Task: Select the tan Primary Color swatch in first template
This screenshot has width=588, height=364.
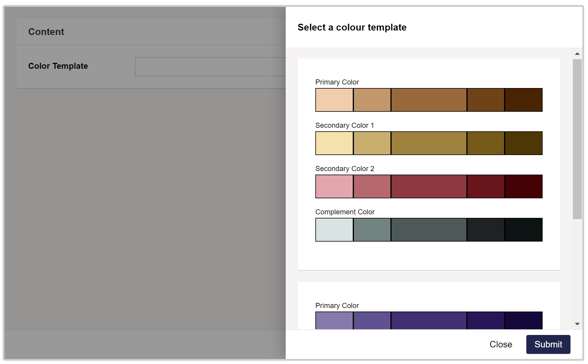Action: [372, 100]
